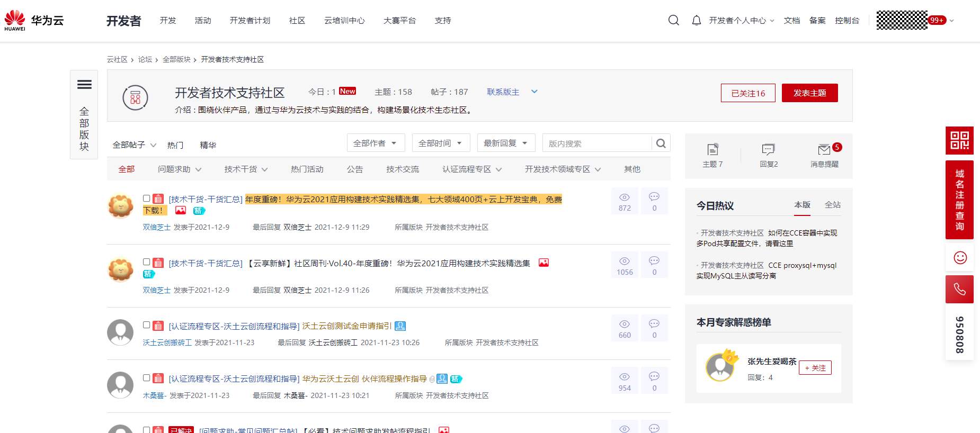
Task: Open the 回复2 chat icon
Action: 768,149
